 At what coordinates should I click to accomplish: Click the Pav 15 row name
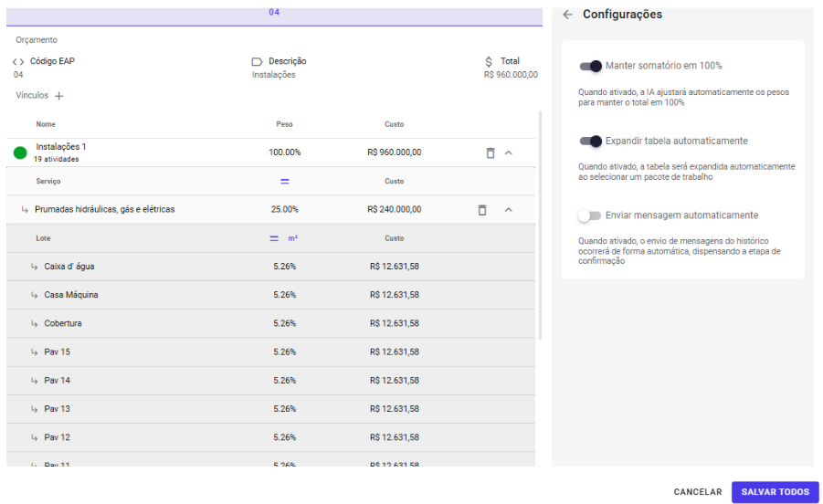point(58,352)
